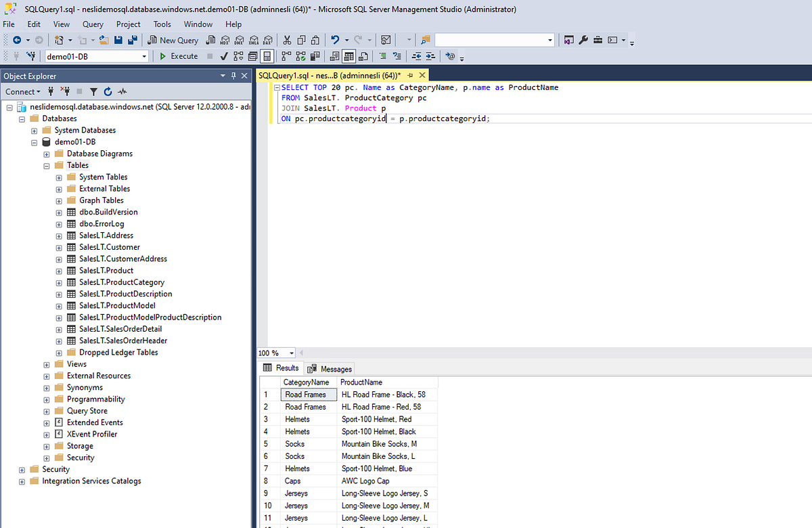Click the Object Explorer Activity Monitor pulse icon
The width and height of the screenshot is (812, 528).
pos(122,91)
